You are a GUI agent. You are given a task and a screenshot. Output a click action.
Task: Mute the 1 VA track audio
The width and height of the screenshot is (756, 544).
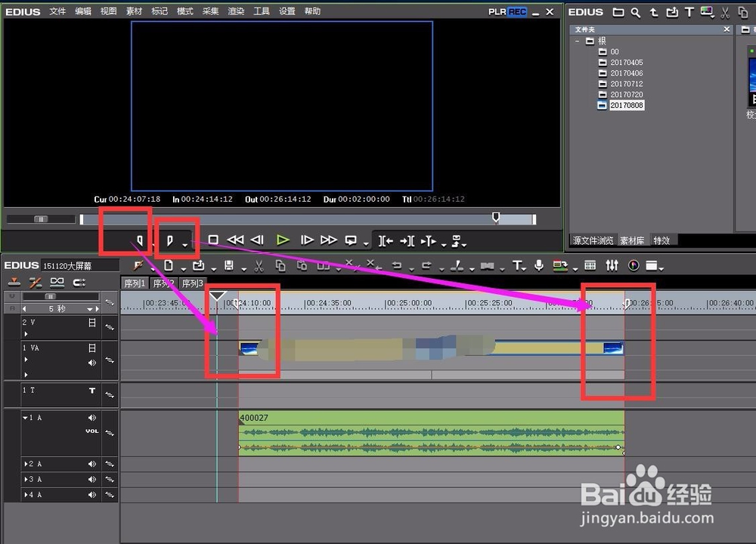coord(92,363)
